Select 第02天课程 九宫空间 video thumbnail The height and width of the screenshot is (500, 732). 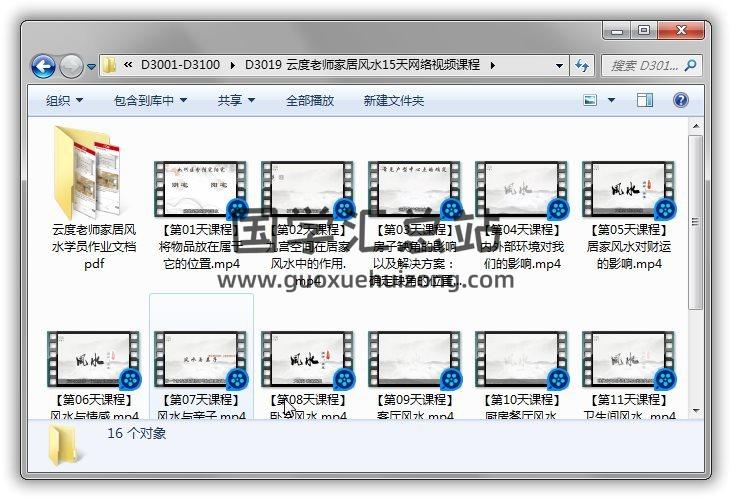[x=308, y=189]
